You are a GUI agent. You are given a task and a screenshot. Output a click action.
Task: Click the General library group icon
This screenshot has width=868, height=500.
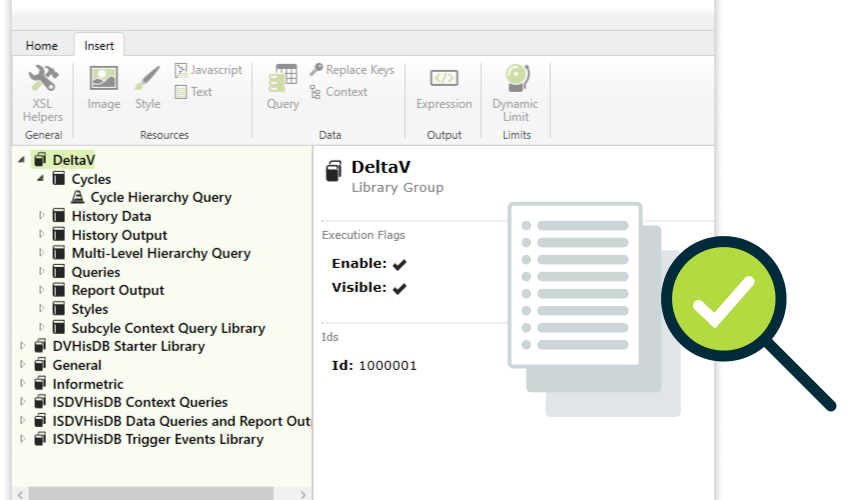[x=40, y=365]
